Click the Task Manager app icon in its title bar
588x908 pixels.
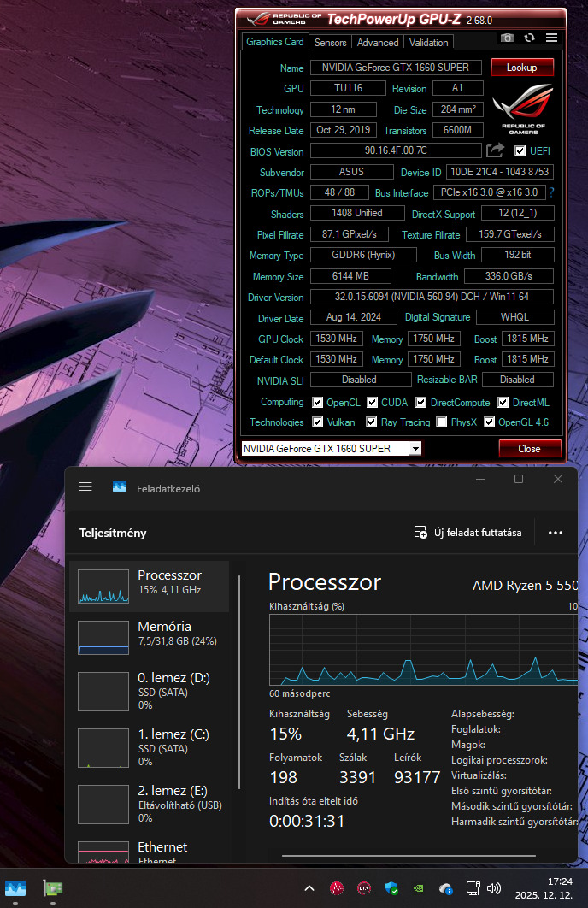coord(120,487)
